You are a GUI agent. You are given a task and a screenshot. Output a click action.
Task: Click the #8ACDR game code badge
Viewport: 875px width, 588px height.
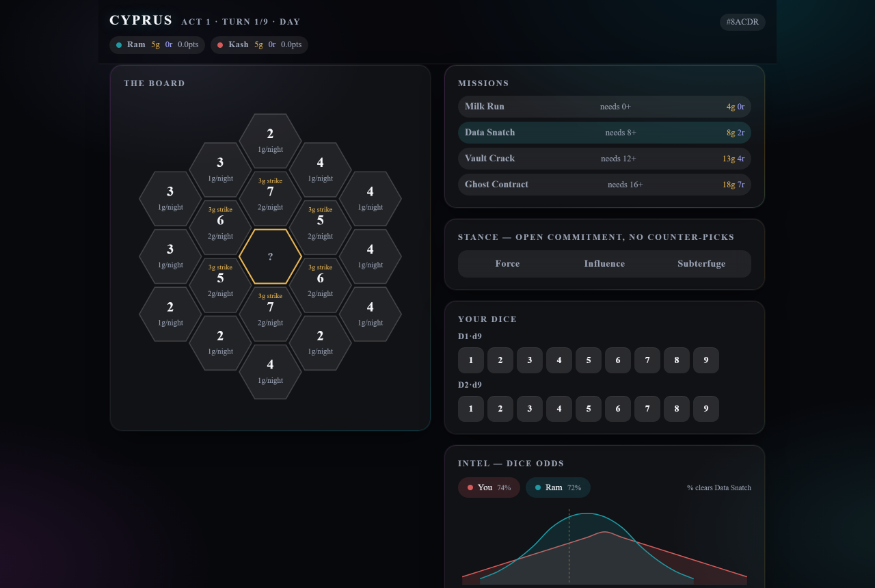(x=742, y=22)
